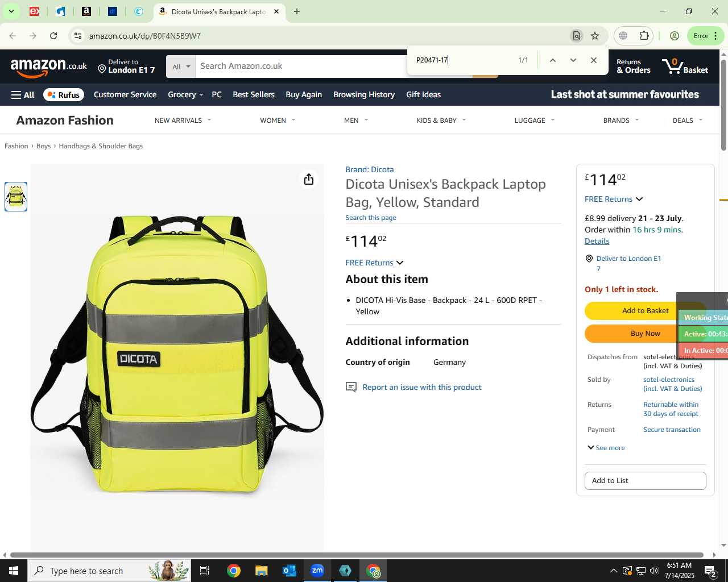
Task: Open the browser extensions puzzle icon
Action: (644, 36)
